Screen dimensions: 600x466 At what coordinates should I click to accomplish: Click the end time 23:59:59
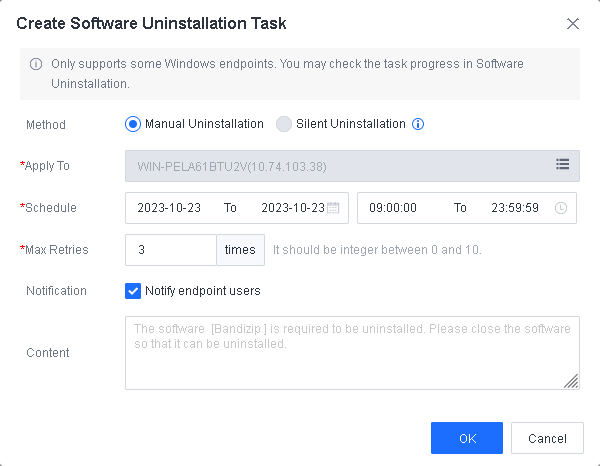pos(515,208)
